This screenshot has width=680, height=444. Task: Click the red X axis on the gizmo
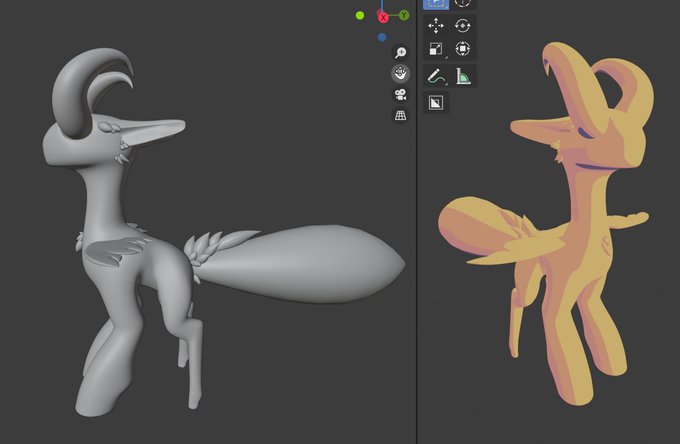coord(383,18)
